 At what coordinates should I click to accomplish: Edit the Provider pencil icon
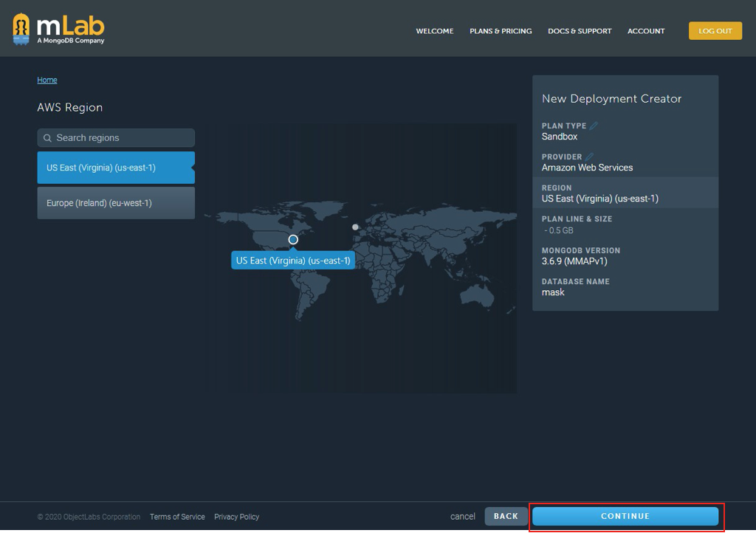click(x=589, y=157)
